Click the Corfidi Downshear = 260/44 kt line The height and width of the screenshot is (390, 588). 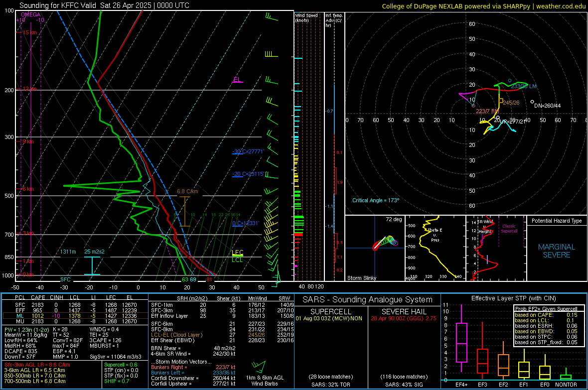tap(193, 378)
